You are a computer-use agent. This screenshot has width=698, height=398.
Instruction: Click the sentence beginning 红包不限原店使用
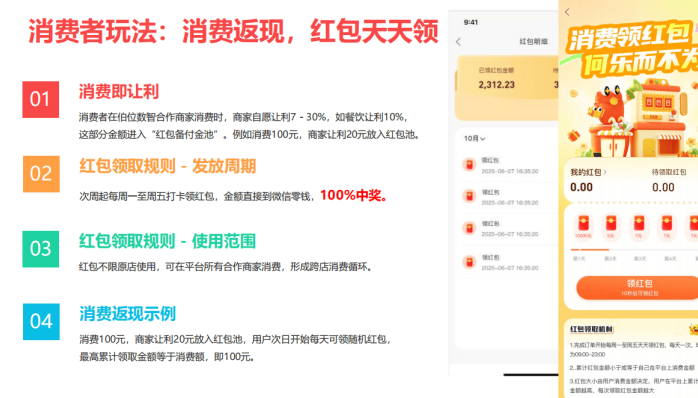(226, 267)
